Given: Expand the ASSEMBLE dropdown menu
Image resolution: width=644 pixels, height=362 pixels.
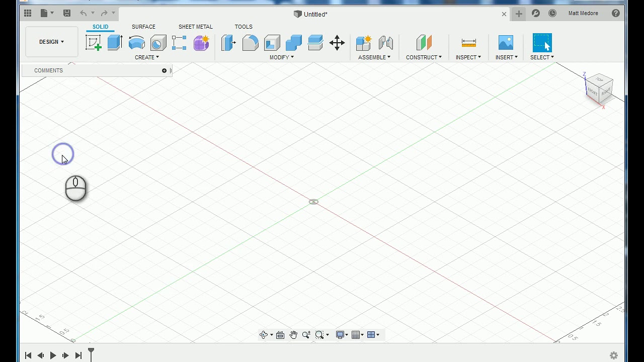Looking at the screenshot, I should [374, 57].
